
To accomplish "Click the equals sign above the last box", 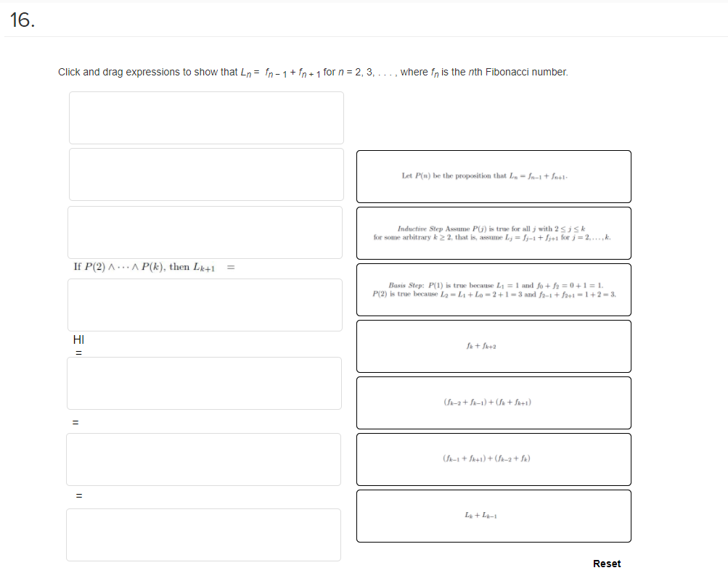I will 79,495.
